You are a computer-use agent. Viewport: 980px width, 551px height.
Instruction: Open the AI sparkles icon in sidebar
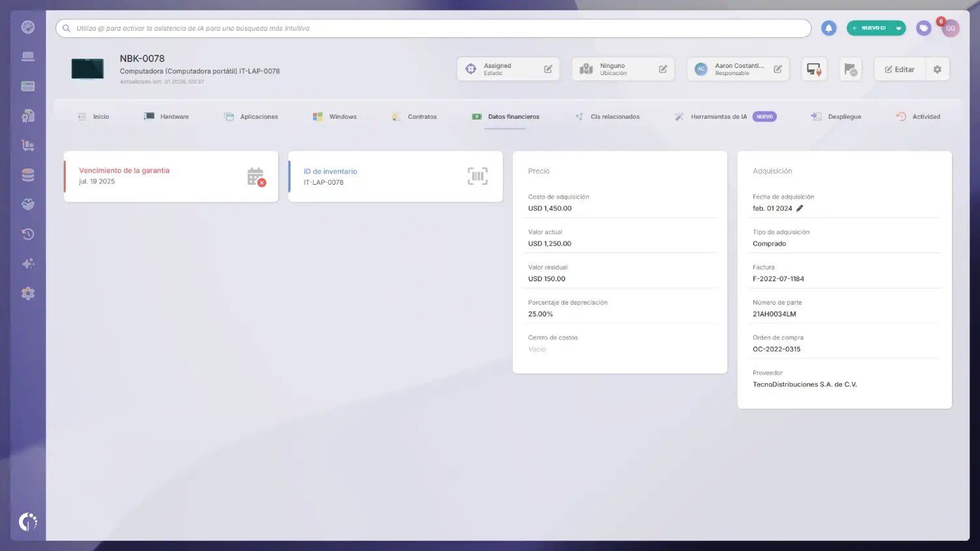[x=28, y=264]
